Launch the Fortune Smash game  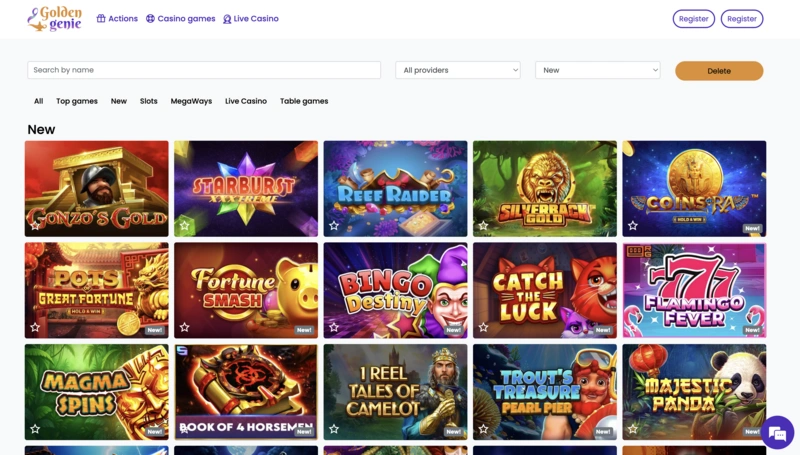coord(246,290)
